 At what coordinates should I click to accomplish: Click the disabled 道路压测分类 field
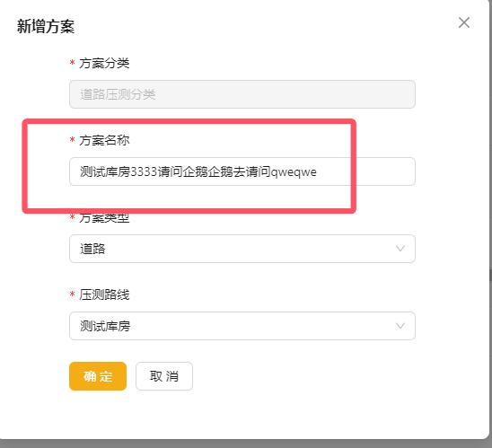coord(242,94)
